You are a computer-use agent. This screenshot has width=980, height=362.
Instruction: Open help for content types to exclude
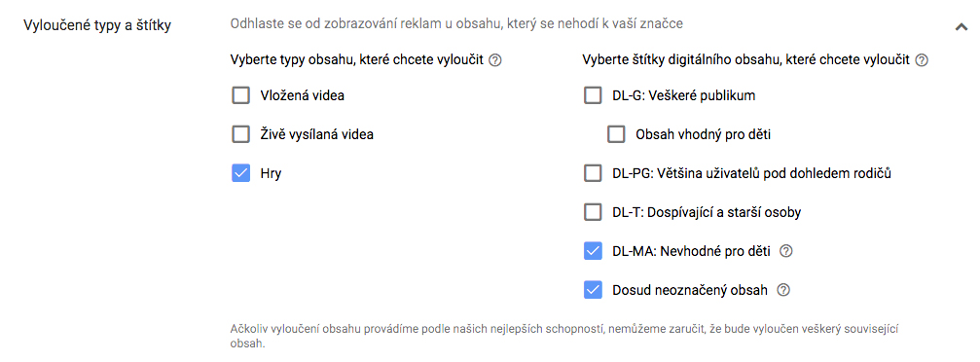(495, 60)
